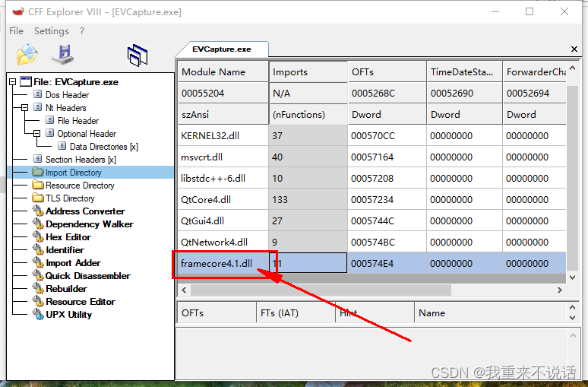Click the Optional Header node icon
The width and height of the screenshot is (588, 387).
(49, 133)
